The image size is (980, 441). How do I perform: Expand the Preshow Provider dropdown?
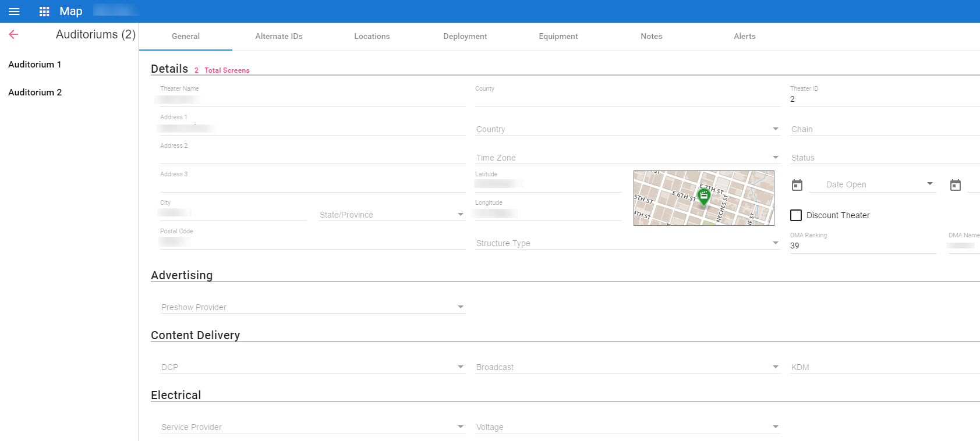[x=312, y=307]
